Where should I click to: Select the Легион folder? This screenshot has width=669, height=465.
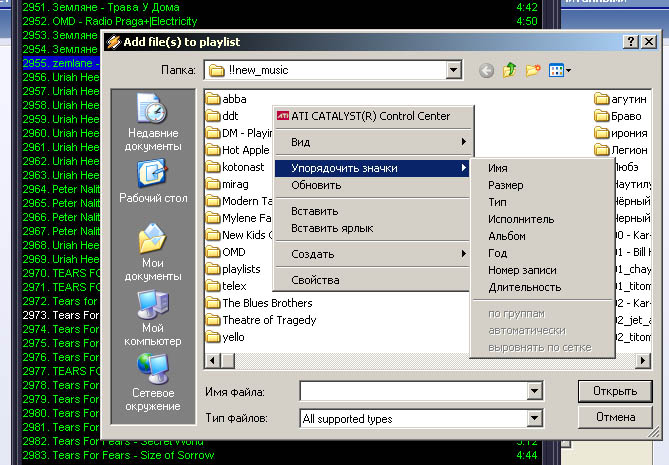tap(621, 150)
